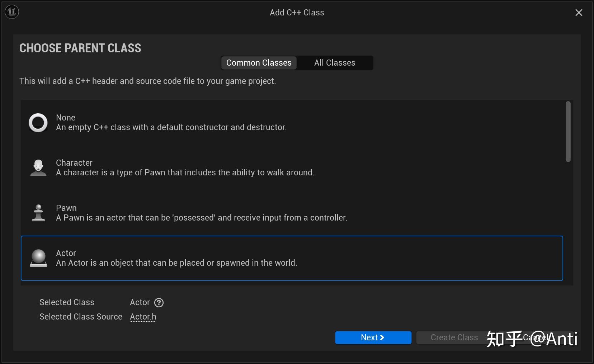The height and width of the screenshot is (364, 594).
Task: Close the Add C++ Class dialog
Action: click(579, 13)
